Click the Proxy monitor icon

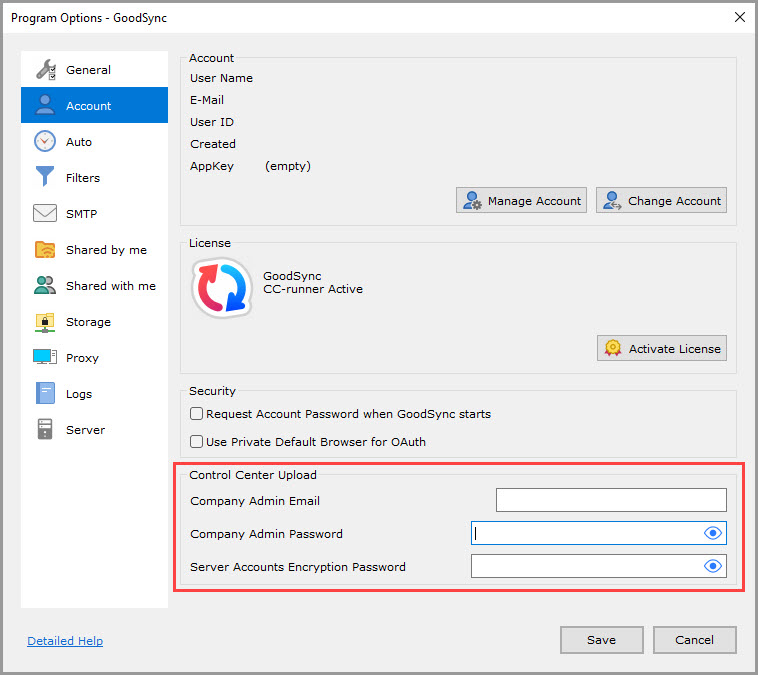[x=45, y=358]
